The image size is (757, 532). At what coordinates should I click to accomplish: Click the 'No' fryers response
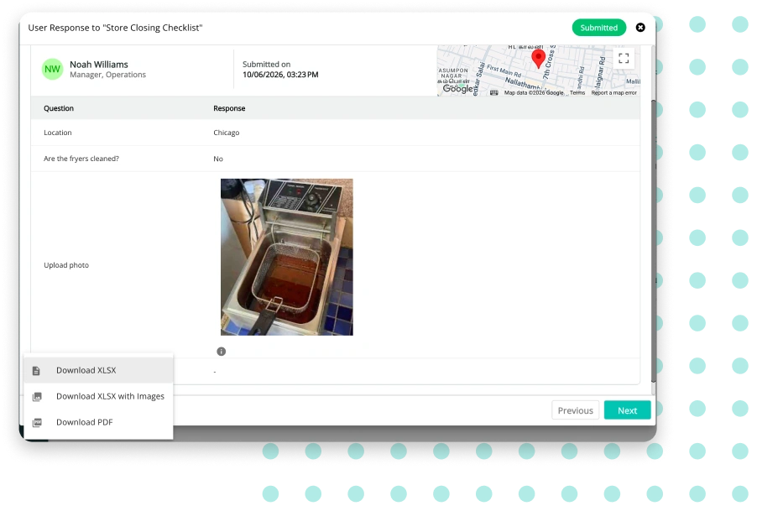pyautogui.click(x=218, y=159)
